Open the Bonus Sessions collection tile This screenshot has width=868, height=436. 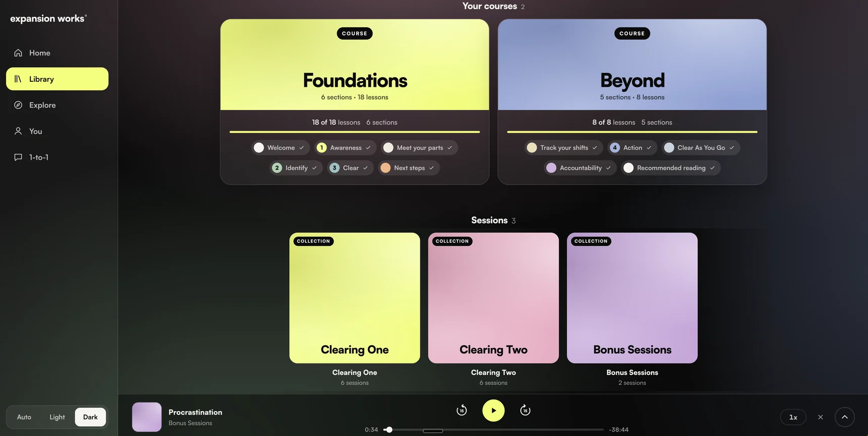point(632,298)
